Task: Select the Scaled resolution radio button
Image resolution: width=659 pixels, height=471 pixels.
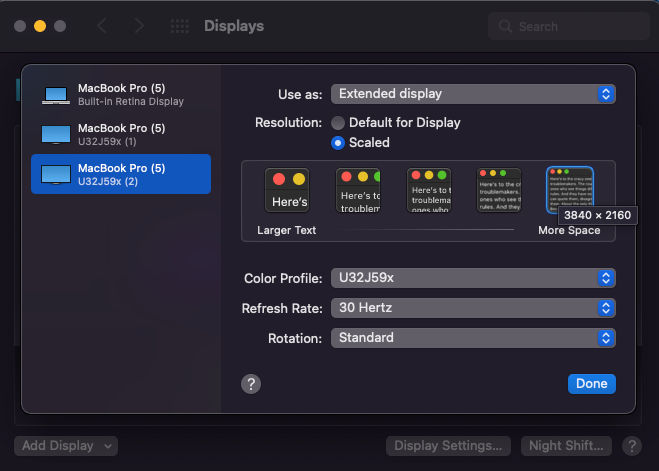Action: point(338,143)
